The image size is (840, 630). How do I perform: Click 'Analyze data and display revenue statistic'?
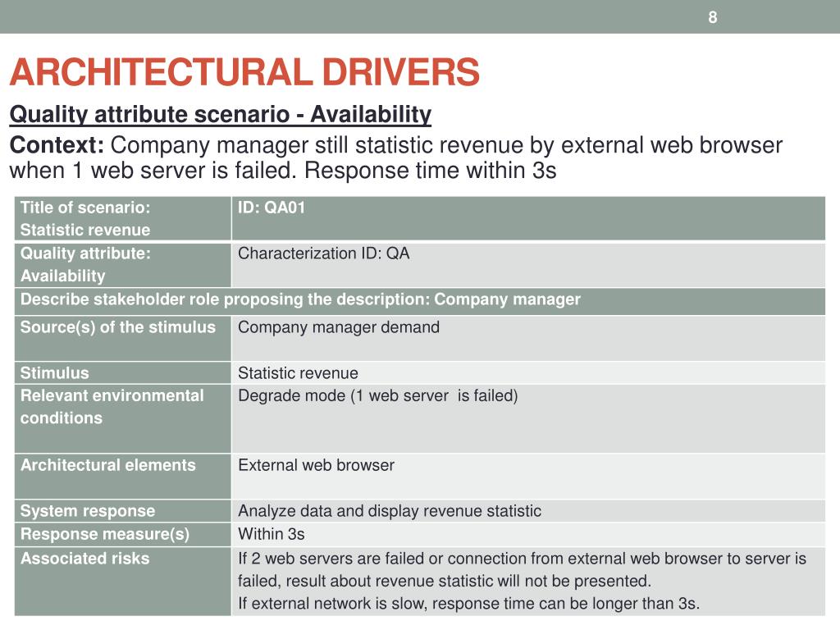pos(390,511)
